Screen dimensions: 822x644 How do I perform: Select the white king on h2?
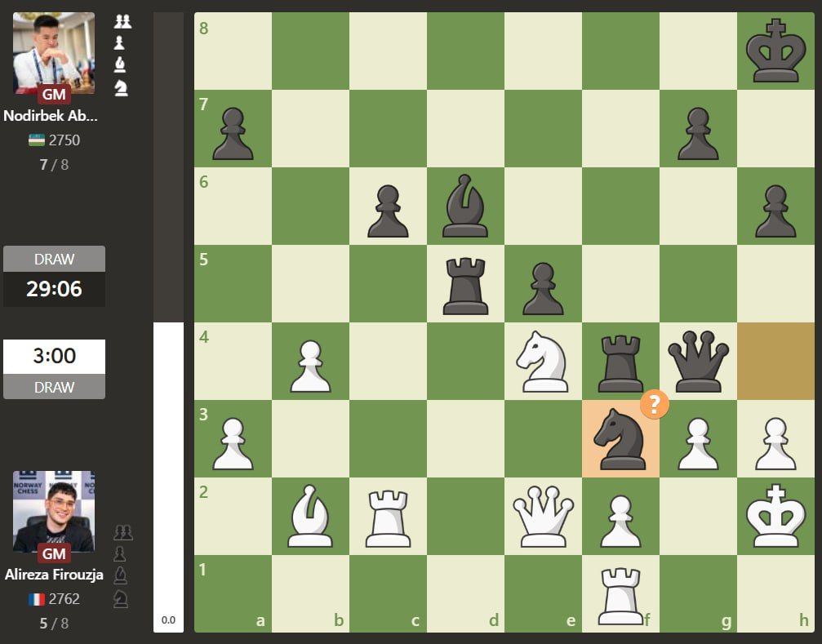coord(775,517)
